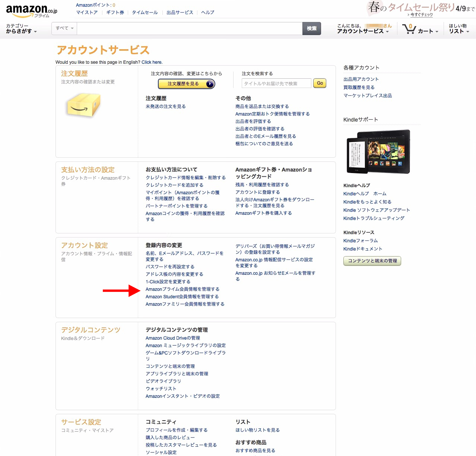Open the カテゴリーからさがす dropdown
Image resolution: width=476 pixels, height=456 pixels.
[20, 28]
